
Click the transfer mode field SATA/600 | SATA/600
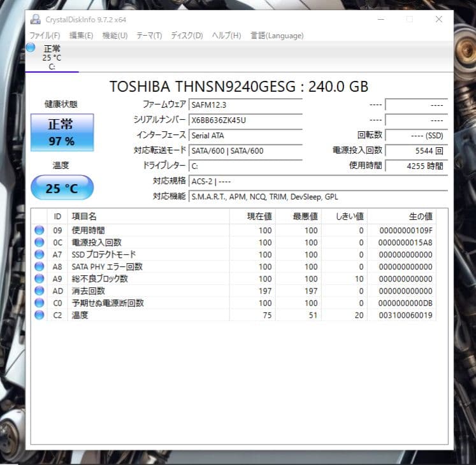[x=245, y=151]
